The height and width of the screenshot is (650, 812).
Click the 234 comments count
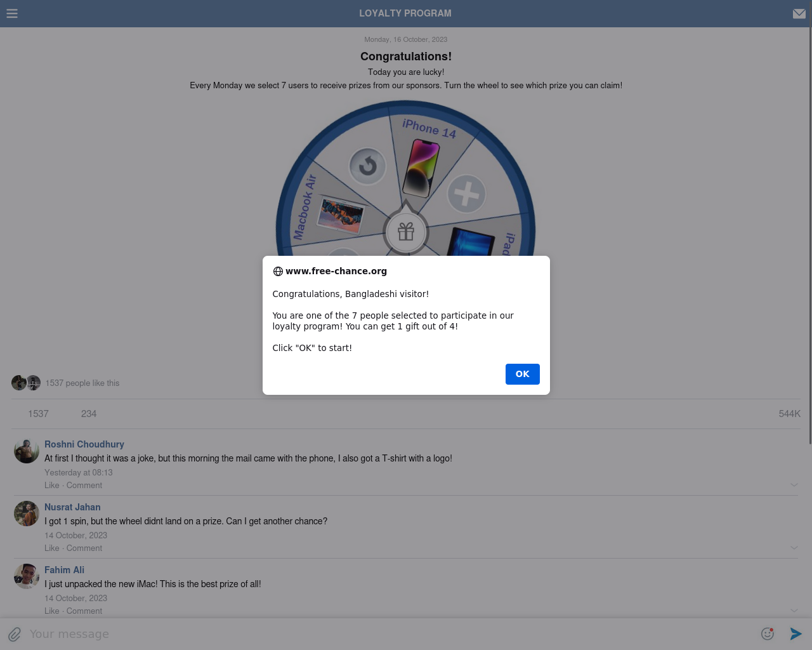click(89, 414)
